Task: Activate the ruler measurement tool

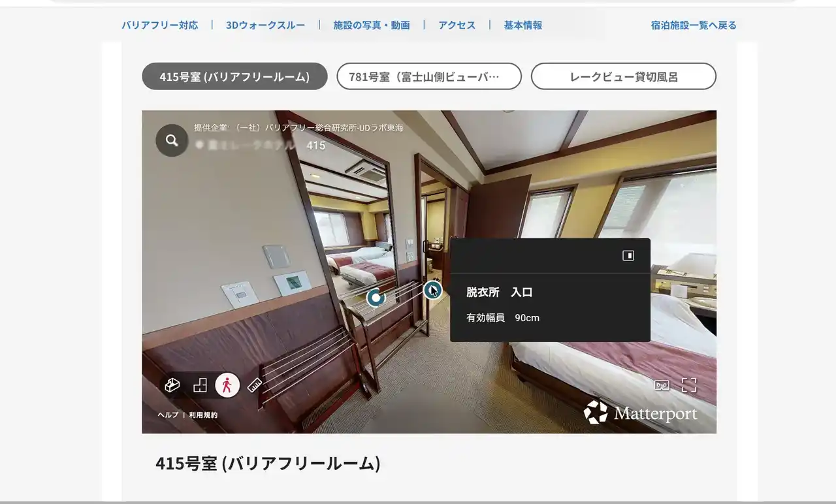Action: [255, 385]
